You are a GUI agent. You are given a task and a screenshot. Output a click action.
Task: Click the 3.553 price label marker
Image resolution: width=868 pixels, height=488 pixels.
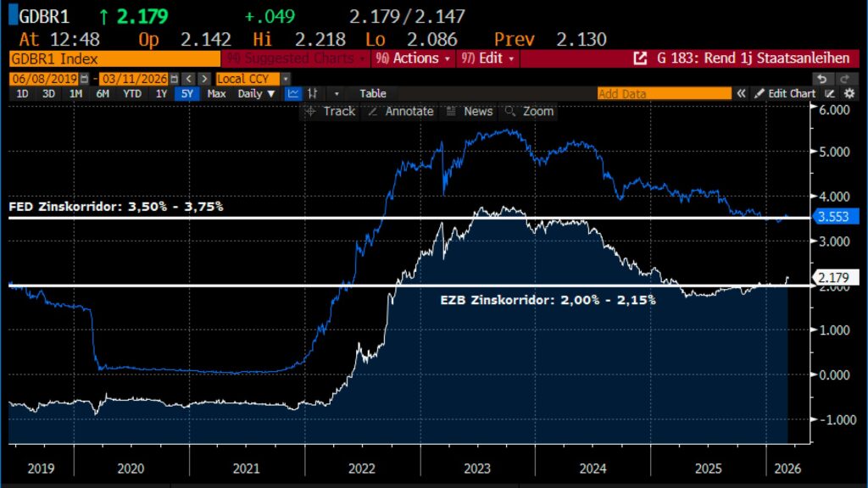pos(835,216)
